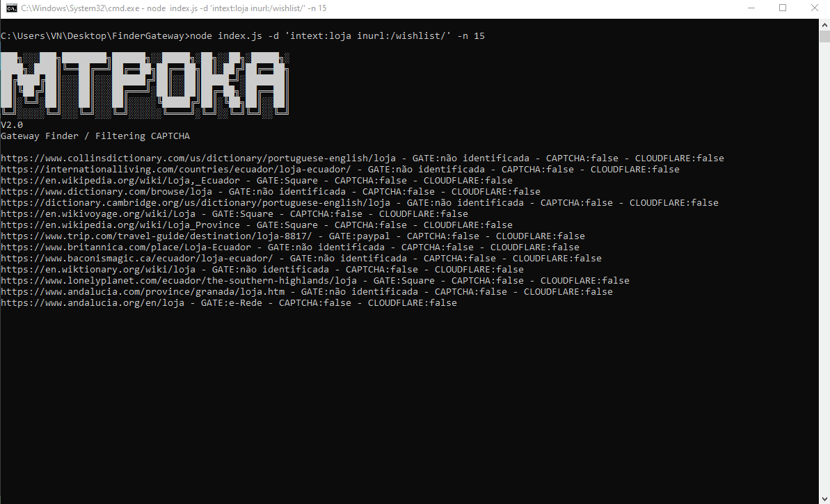Click GATE:Square on the wikivoyage line
Screen dimensions: 830x504
(x=242, y=213)
